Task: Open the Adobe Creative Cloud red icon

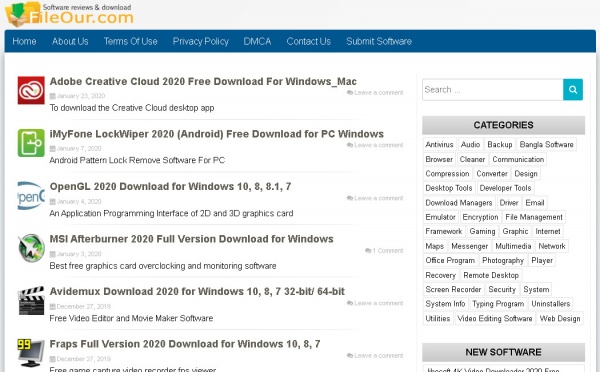Action: (31, 90)
